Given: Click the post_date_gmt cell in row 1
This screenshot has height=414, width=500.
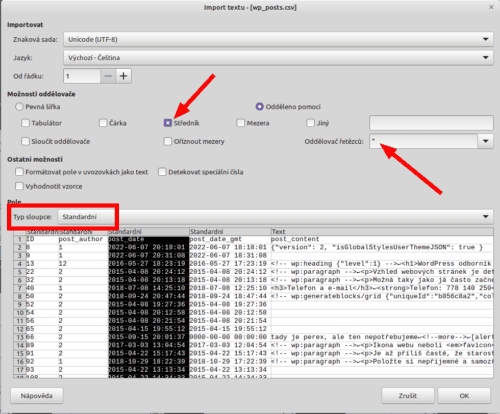Looking at the screenshot, I should click(230, 239).
